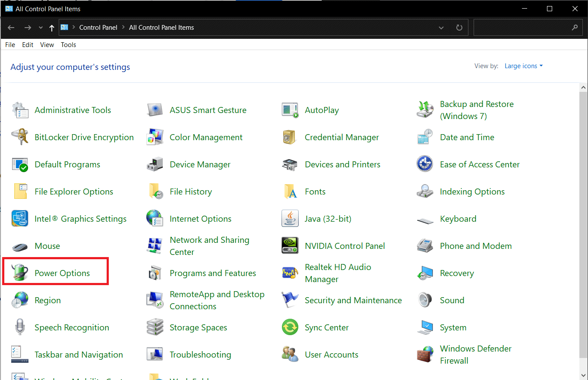This screenshot has width=588, height=380.
Task: Open the Sound speaker icon
Action: pos(425,300)
